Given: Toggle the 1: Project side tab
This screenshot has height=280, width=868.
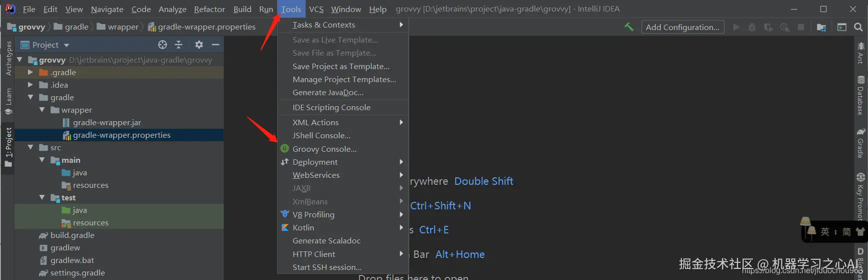Looking at the screenshot, I should point(8,147).
